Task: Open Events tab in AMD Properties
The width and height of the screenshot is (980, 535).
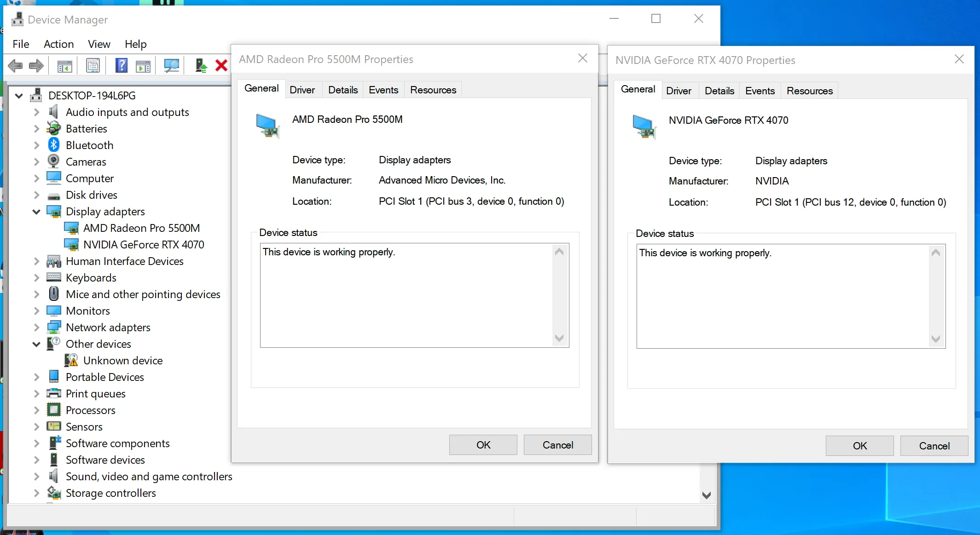Action: click(383, 90)
